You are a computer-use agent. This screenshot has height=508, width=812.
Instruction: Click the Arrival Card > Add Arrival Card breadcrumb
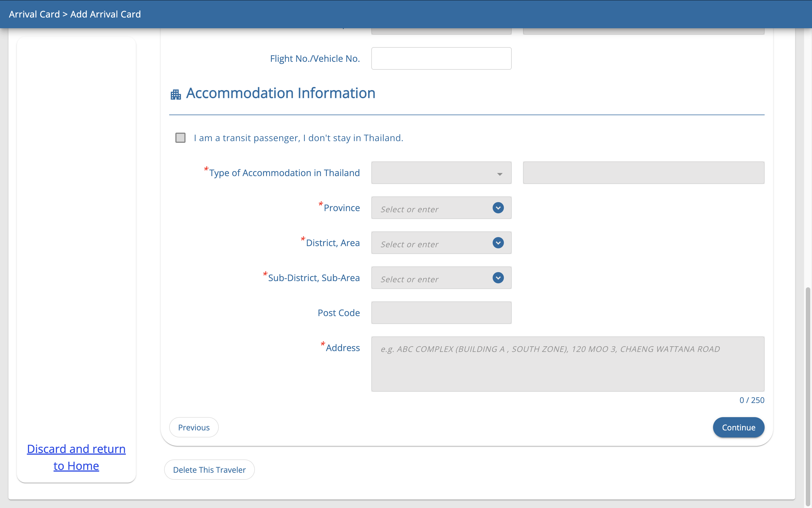75,14
